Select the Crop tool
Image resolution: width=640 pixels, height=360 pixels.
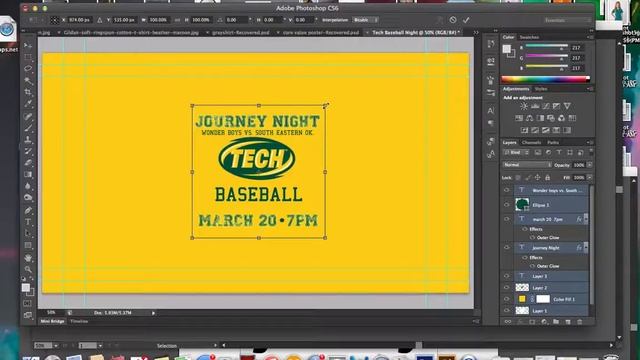(x=28, y=92)
